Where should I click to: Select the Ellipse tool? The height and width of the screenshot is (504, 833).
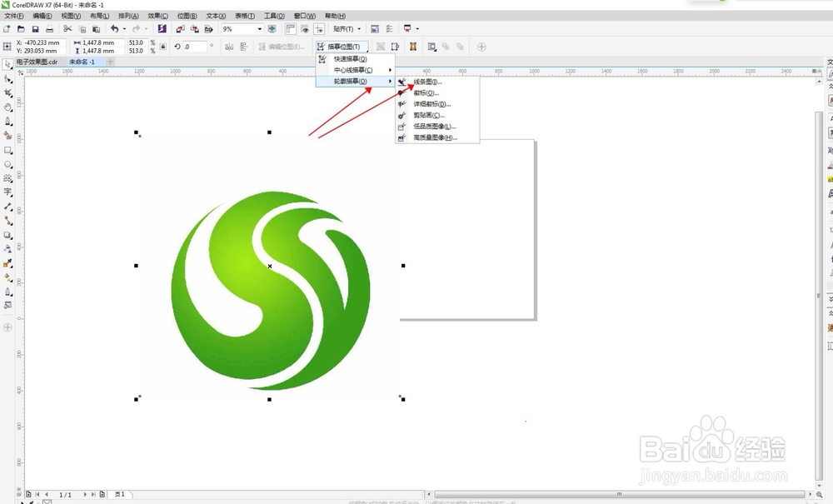pos(8,165)
